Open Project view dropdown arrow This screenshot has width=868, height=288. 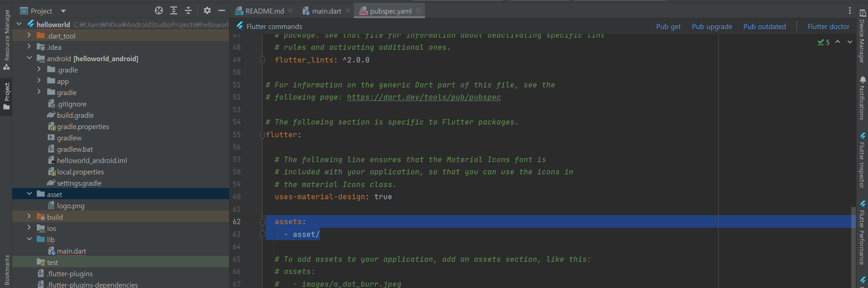(x=63, y=11)
